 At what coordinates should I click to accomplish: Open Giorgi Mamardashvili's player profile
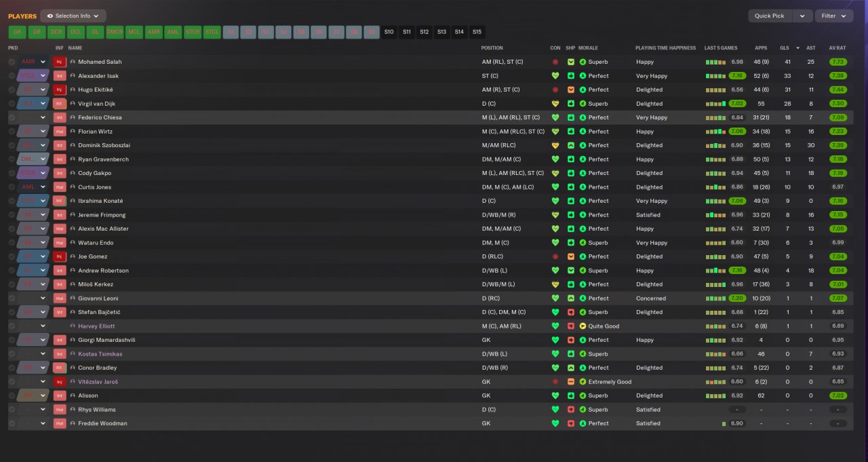click(106, 340)
